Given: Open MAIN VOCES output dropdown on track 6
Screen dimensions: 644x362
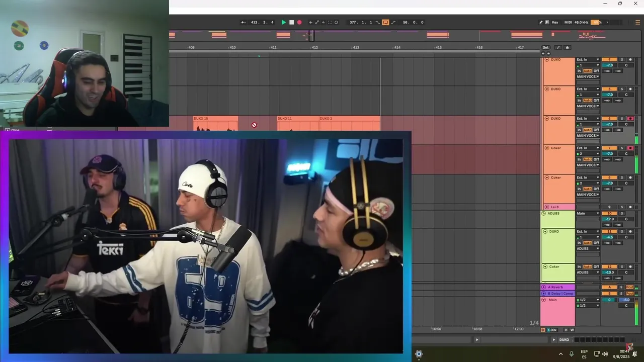Looking at the screenshot, I should point(588,136).
